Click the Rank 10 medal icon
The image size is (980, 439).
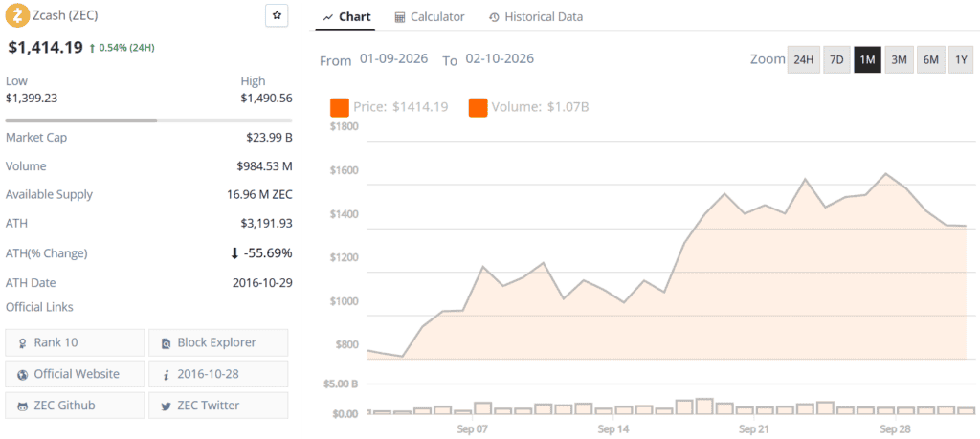click(x=23, y=342)
